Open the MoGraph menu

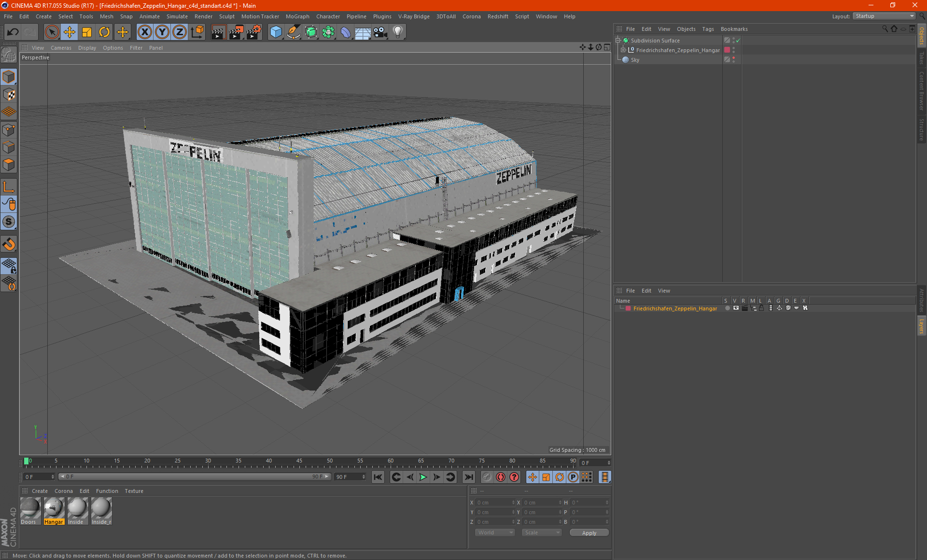tap(297, 16)
